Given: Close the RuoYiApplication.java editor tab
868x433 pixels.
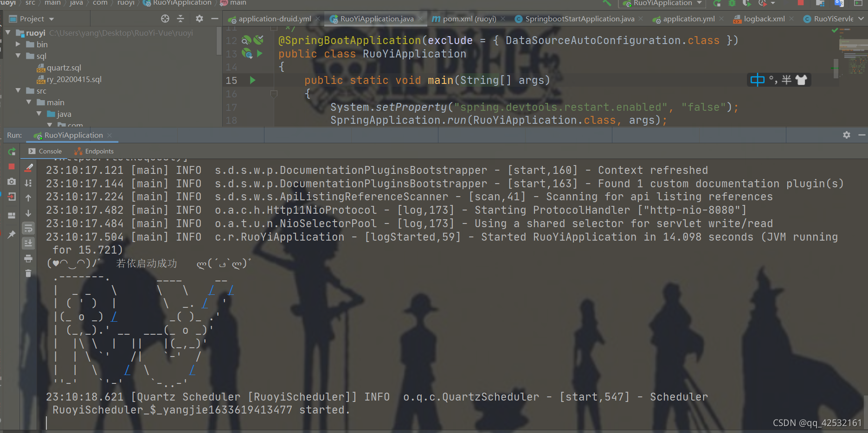Looking at the screenshot, I should coord(420,19).
